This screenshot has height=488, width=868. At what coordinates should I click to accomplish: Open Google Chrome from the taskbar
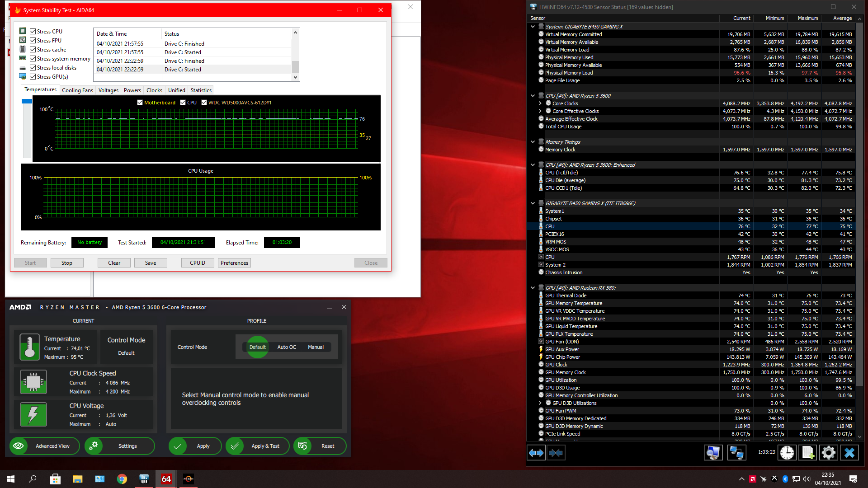[122, 479]
